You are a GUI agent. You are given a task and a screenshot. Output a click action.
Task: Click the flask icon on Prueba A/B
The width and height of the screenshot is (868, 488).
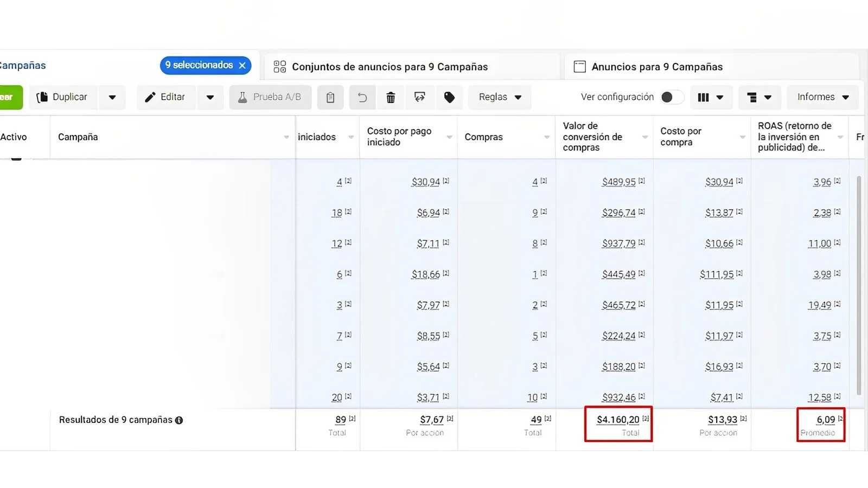[x=242, y=98]
